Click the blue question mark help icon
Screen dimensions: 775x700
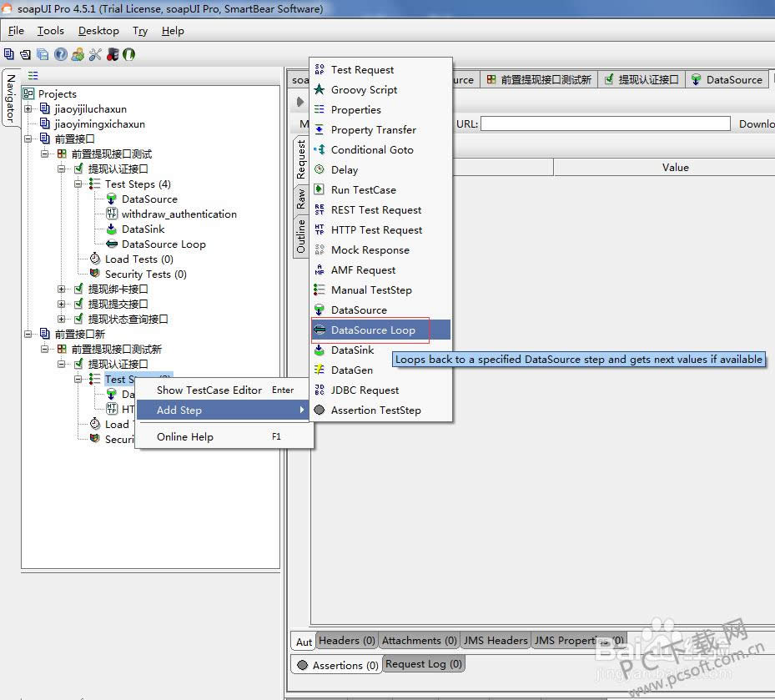coord(60,54)
